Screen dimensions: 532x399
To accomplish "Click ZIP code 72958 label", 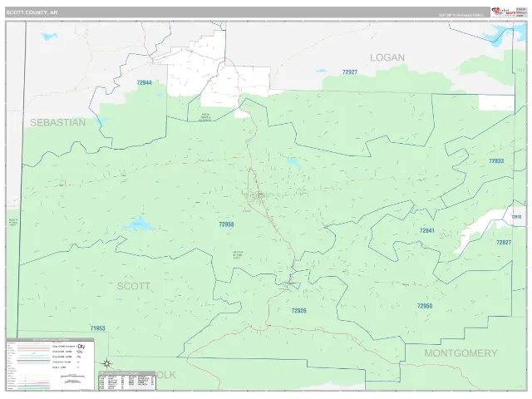I will click(x=226, y=224).
